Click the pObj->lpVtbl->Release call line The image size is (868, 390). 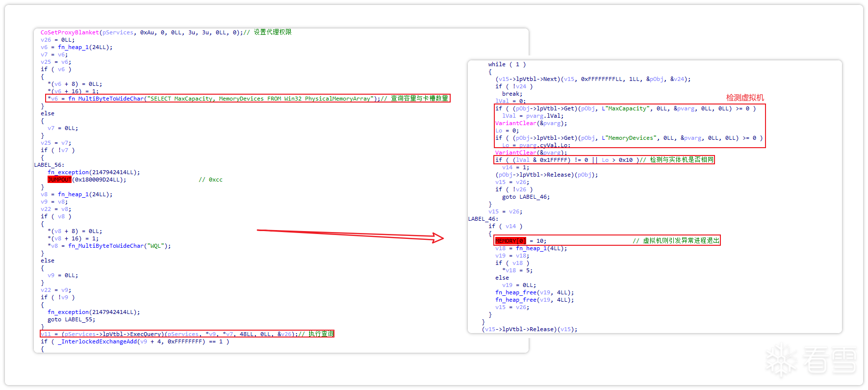pyautogui.click(x=547, y=175)
